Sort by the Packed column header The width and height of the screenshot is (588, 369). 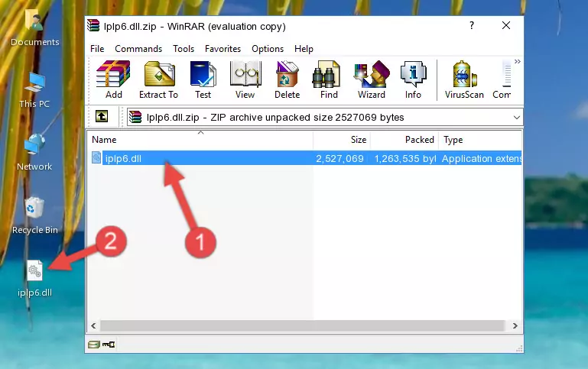[x=404, y=140]
